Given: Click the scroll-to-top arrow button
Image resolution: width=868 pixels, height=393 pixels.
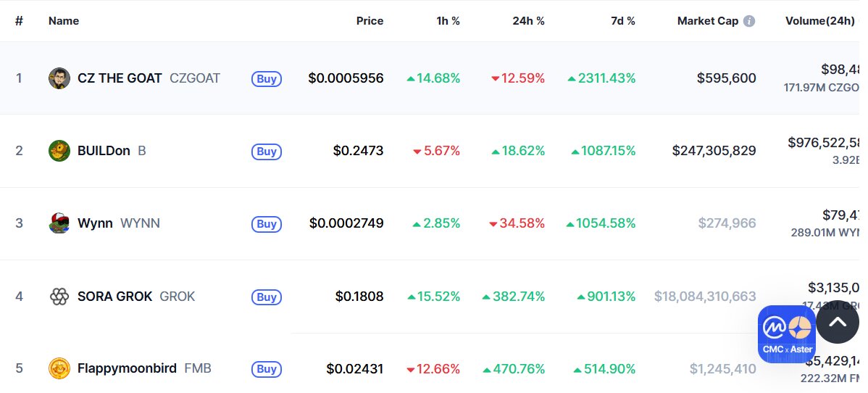Looking at the screenshot, I should click(838, 322).
